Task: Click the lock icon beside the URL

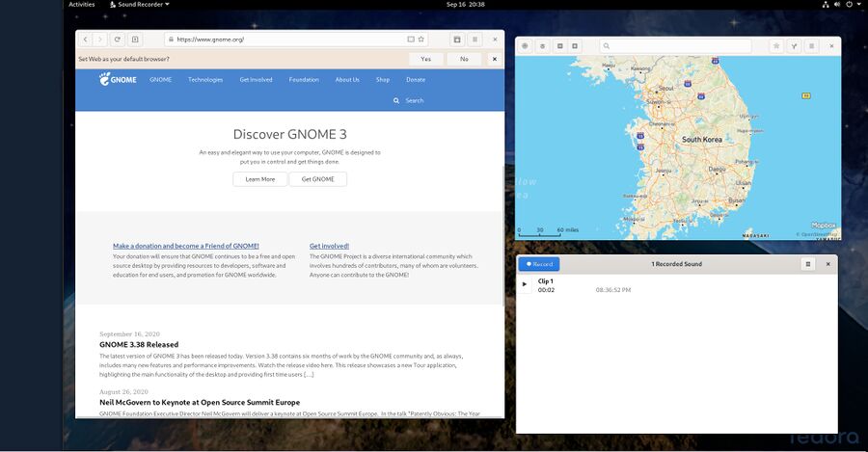Action: 171,40
